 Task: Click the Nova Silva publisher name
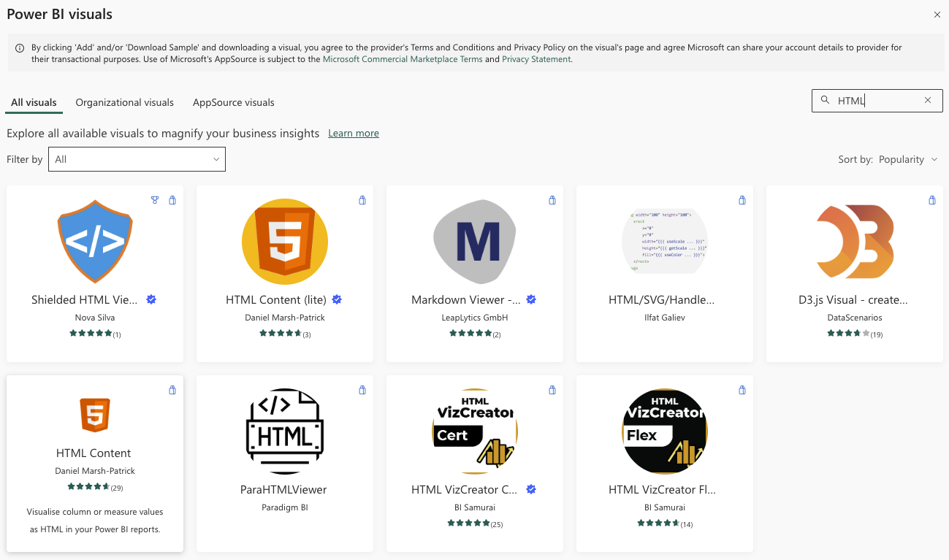[x=95, y=318]
